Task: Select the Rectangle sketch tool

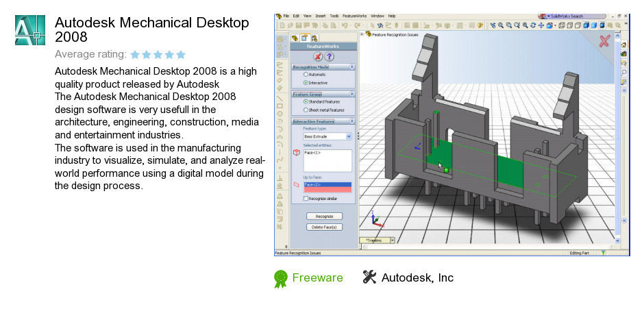Action: 280,106
